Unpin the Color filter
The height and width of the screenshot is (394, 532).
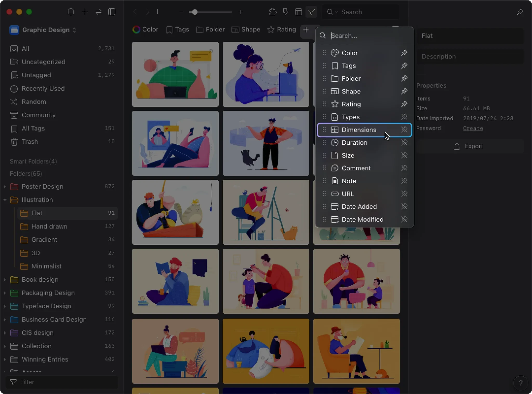(x=404, y=53)
